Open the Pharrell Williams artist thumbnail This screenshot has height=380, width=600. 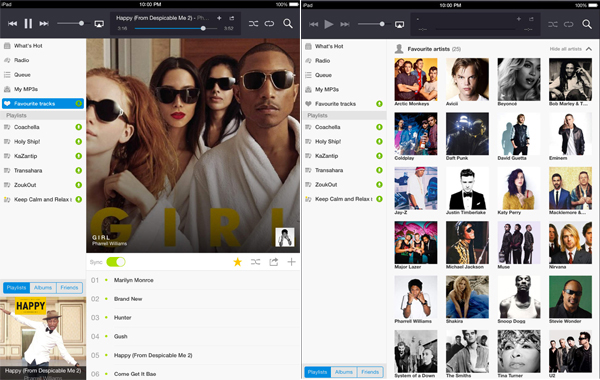tap(416, 297)
